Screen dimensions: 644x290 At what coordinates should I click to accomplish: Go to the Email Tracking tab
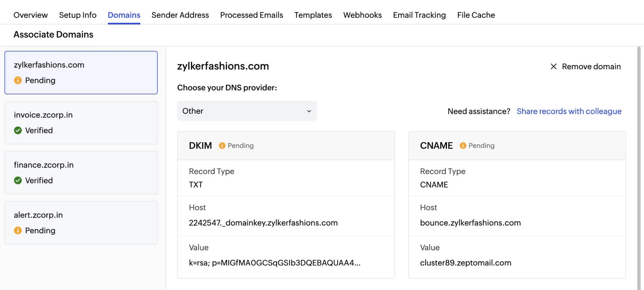point(419,15)
